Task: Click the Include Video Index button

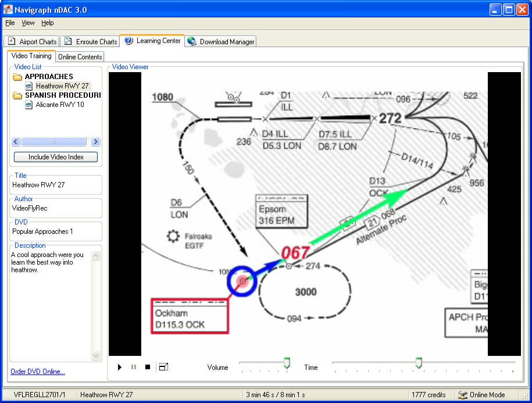Action: [56, 157]
